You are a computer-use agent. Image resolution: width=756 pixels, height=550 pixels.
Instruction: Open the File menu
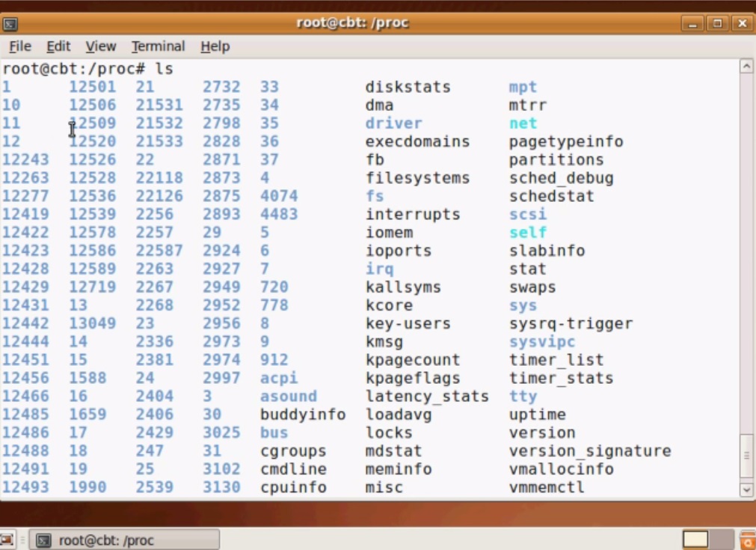[x=20, y=46]
